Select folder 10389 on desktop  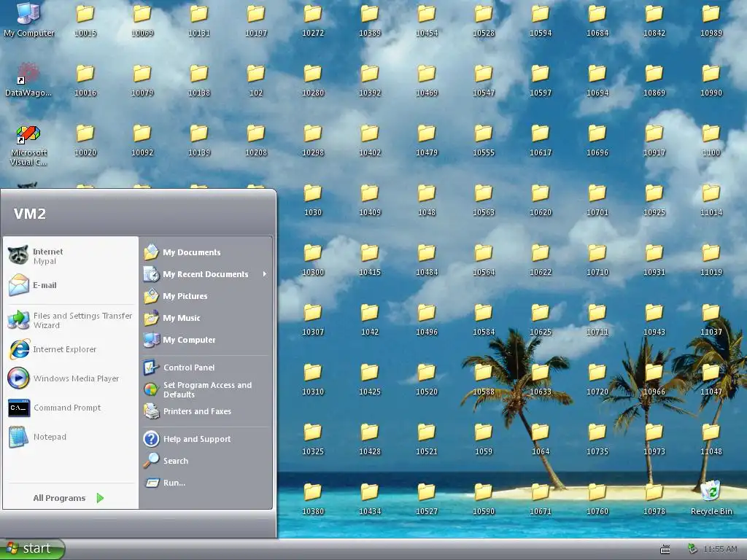click(370, 20)
